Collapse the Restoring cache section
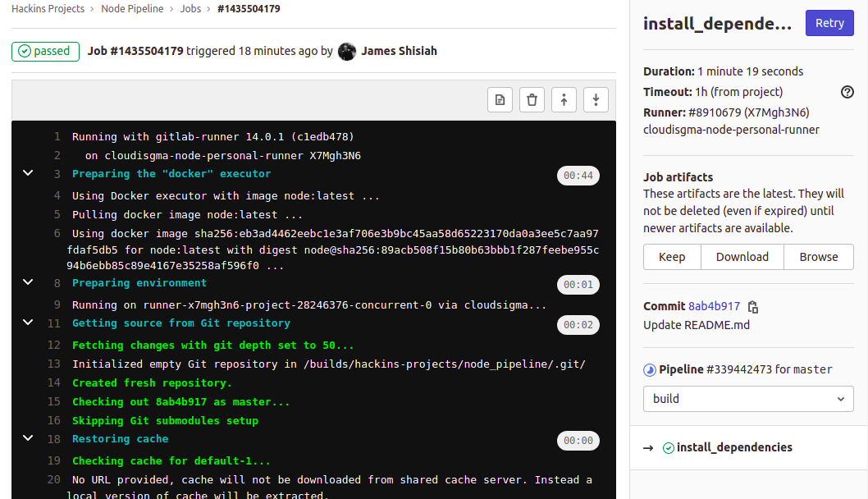Screen dimensions: 868x499 click(28, 438)
